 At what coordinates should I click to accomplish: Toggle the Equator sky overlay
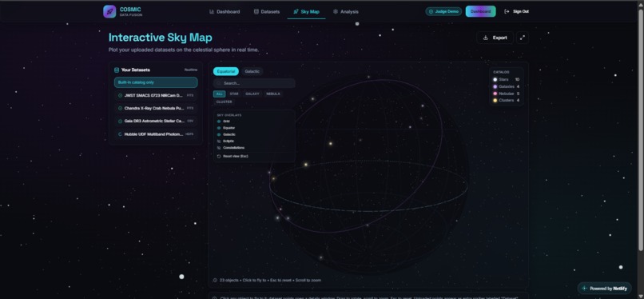226,128
